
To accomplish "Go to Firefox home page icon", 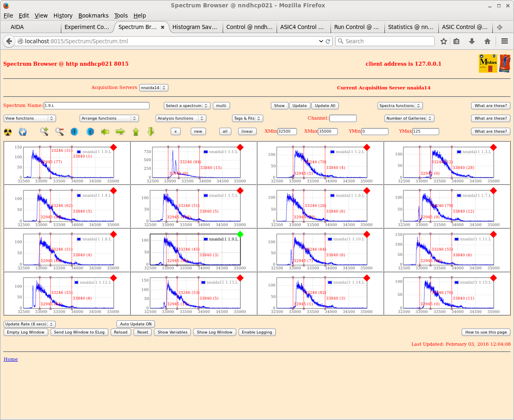I will pos(487,41).
